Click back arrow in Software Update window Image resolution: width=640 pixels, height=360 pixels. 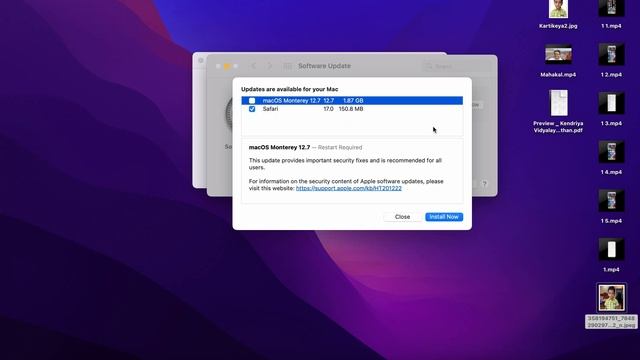click(x=253, y=66)
